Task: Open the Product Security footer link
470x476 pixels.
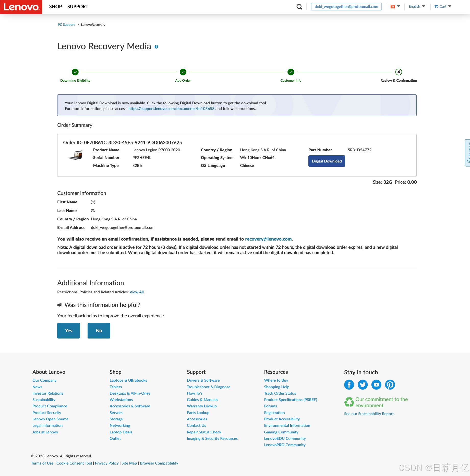Action: (47, 413)
